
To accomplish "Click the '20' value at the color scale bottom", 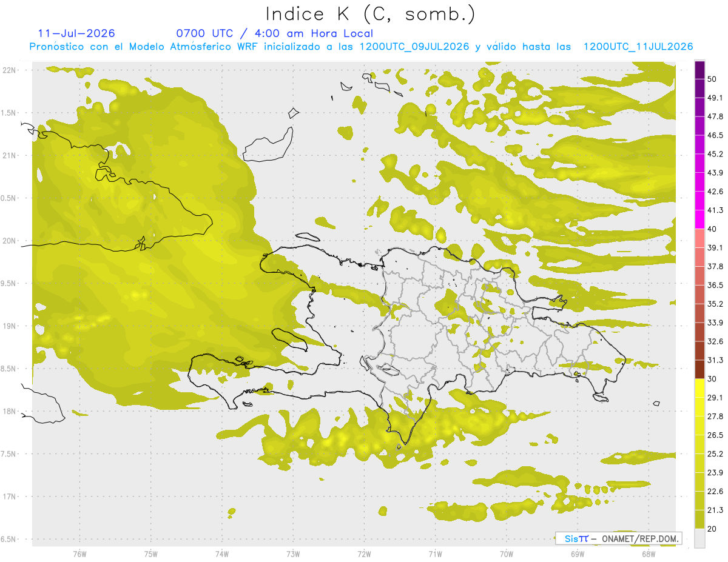I will pos(712,529).
